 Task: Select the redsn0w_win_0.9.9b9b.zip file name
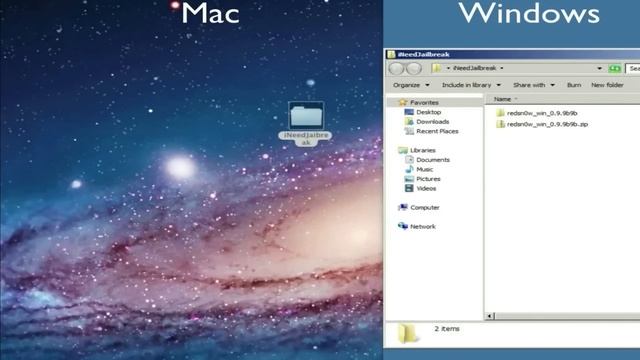[547, 124]
